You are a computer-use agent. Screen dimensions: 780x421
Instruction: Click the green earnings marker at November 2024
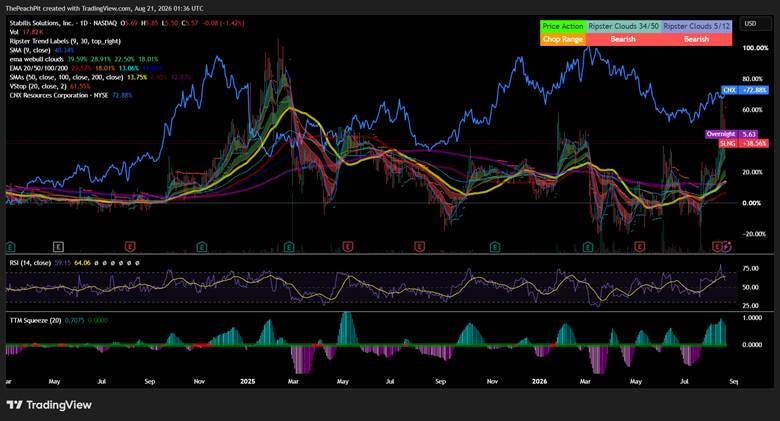(x=201, y=246)
